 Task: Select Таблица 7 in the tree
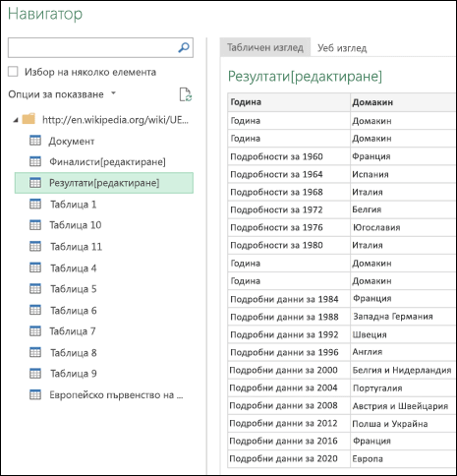pyautogui.click(x=73, y=331)
